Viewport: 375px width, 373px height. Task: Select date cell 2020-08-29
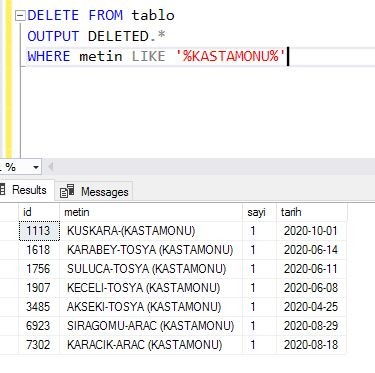(x=311, y=326)
